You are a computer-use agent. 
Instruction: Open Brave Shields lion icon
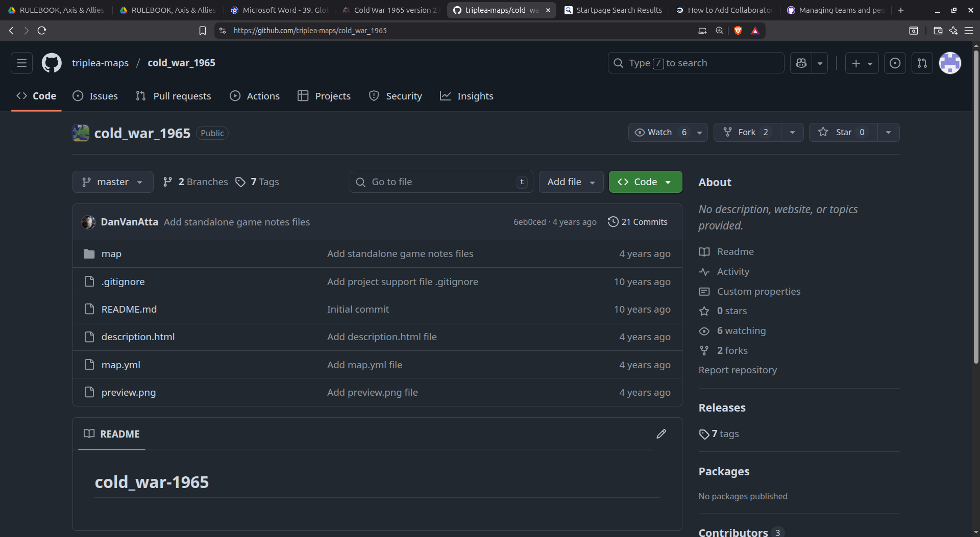pyautogui.click(x=738, y=31)
